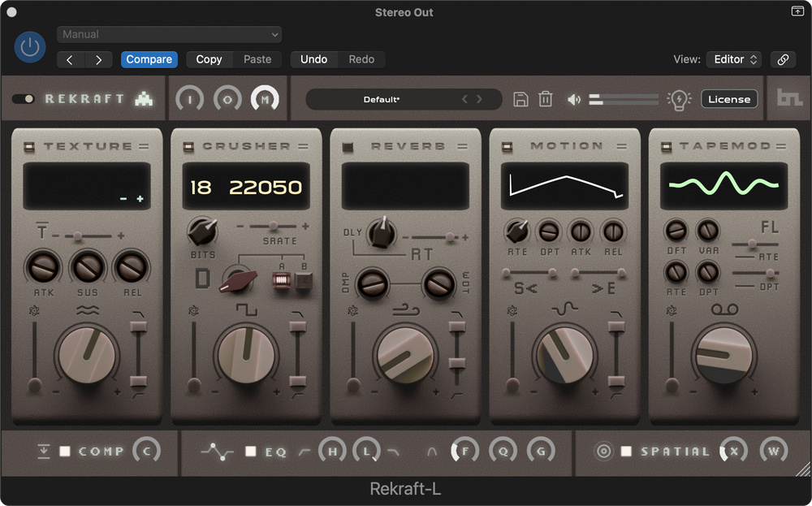Viewport: 812px width, 506px height.
Task: Mute output with the speaker icon
Action: [x=575, y=99]
